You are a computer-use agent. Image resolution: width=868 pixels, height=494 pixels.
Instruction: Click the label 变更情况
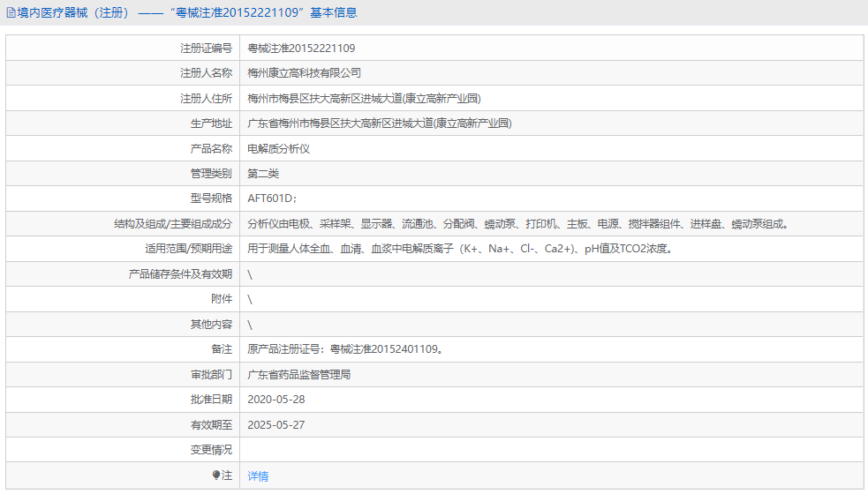[x=211, y=450]
